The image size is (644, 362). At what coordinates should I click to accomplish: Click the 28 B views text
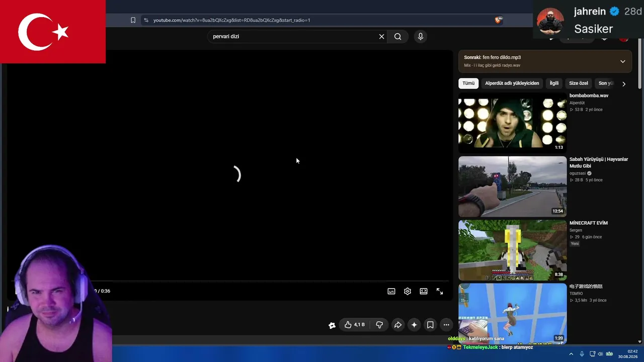click(579, 180)
